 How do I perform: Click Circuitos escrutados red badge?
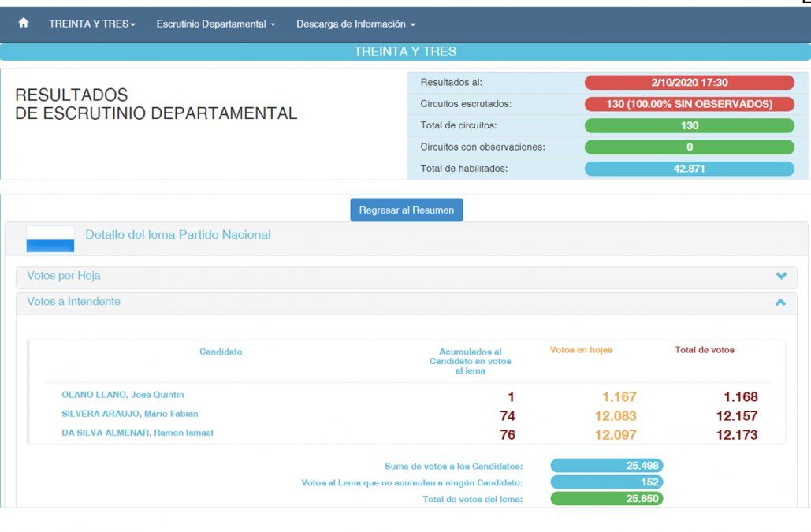[x=689, y=104]
